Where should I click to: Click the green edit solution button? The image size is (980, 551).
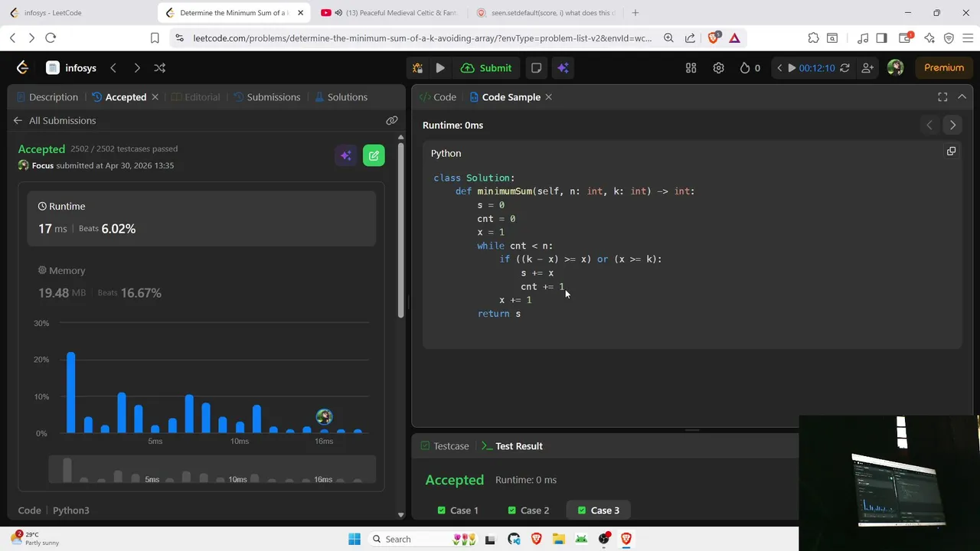click(374, 155)
